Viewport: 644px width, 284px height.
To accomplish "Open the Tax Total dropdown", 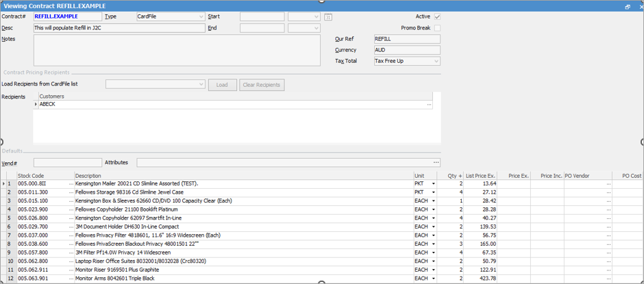I will click(436, 61).
